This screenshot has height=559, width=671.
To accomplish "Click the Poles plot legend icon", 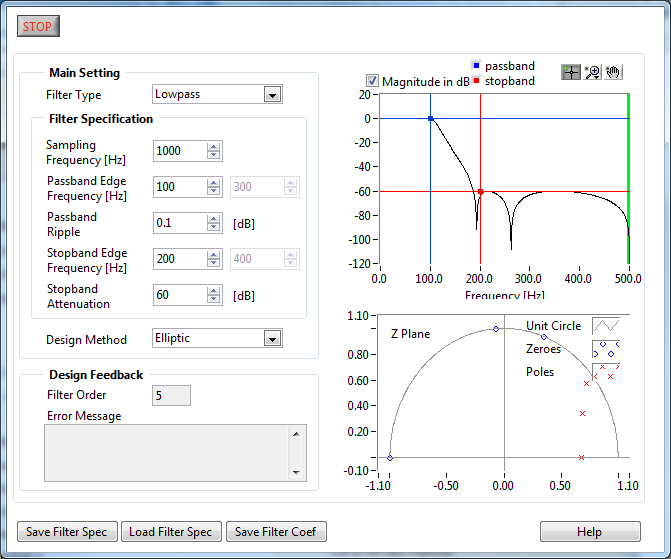I will (x=605, y=372).
